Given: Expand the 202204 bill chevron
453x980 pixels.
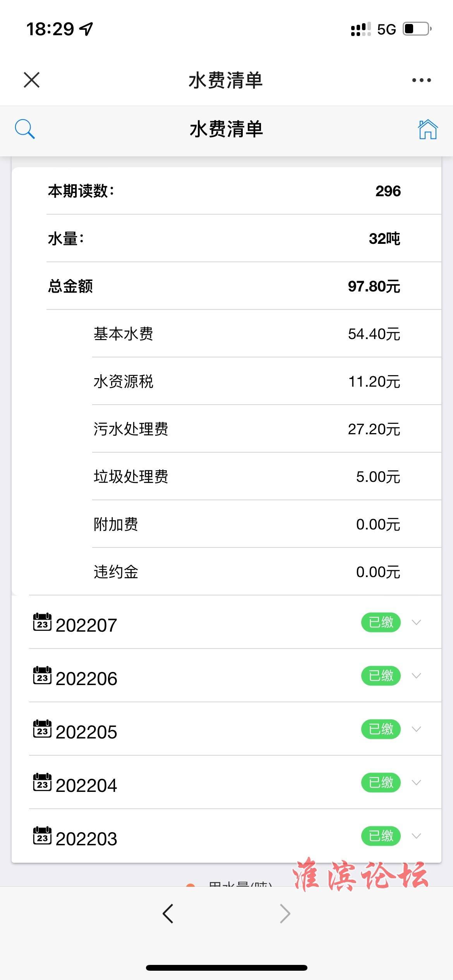Looking at the screenshot, I should 416,783.
